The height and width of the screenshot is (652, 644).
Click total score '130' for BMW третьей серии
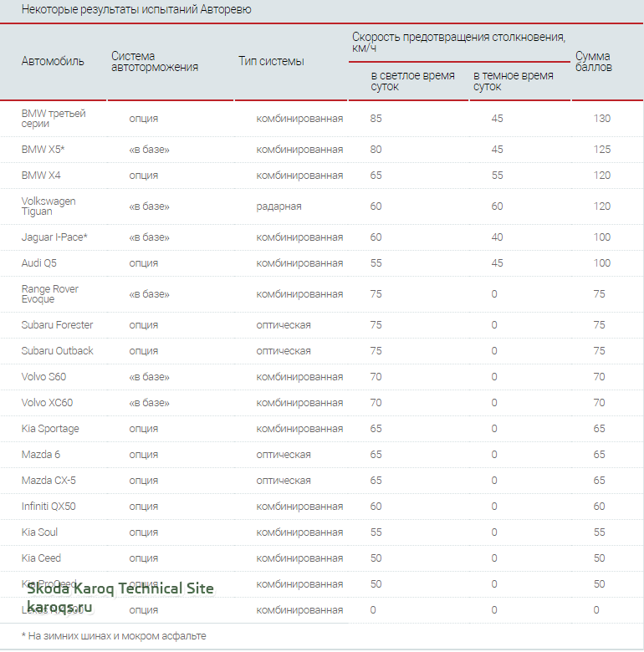[x=602, y=119]
